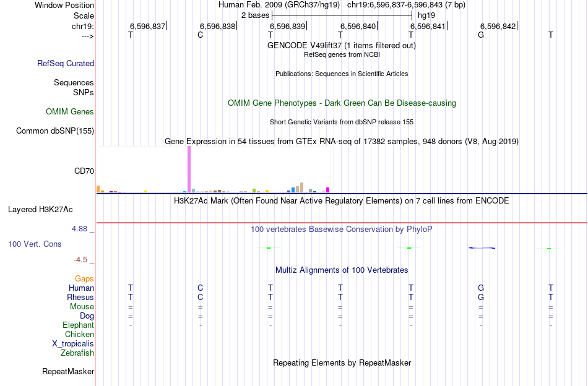
Task: Click the Human alignment row label
Action: pyautogui.click(x=81, y=288)
